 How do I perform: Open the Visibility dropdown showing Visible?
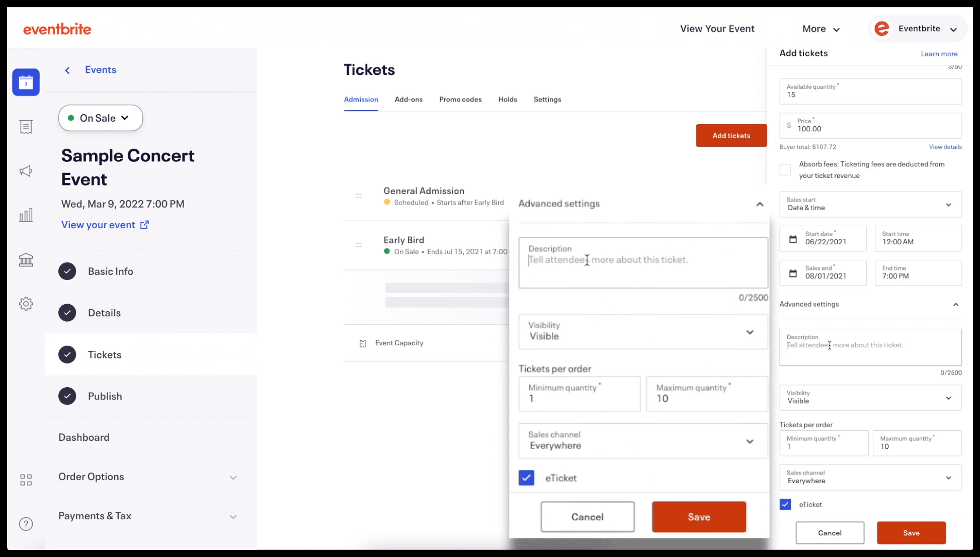click(x=642, y=332)
